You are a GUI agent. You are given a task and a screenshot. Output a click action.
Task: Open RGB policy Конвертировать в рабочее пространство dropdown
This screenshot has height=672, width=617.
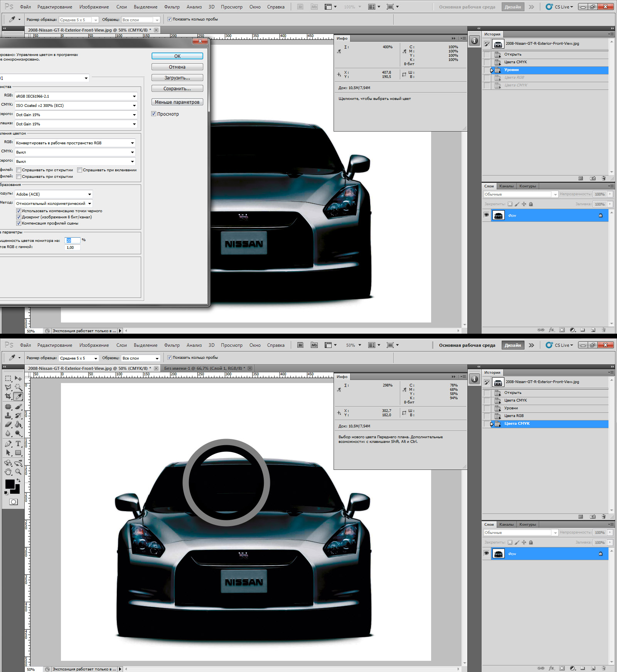click(75, 143)
